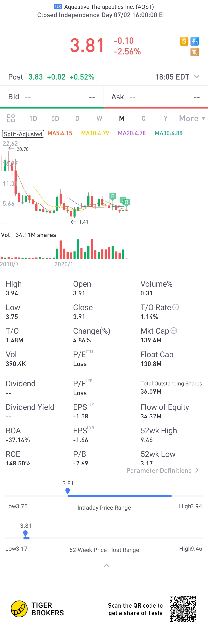Expand the post-market quote chevron

[x=197, y=77]
